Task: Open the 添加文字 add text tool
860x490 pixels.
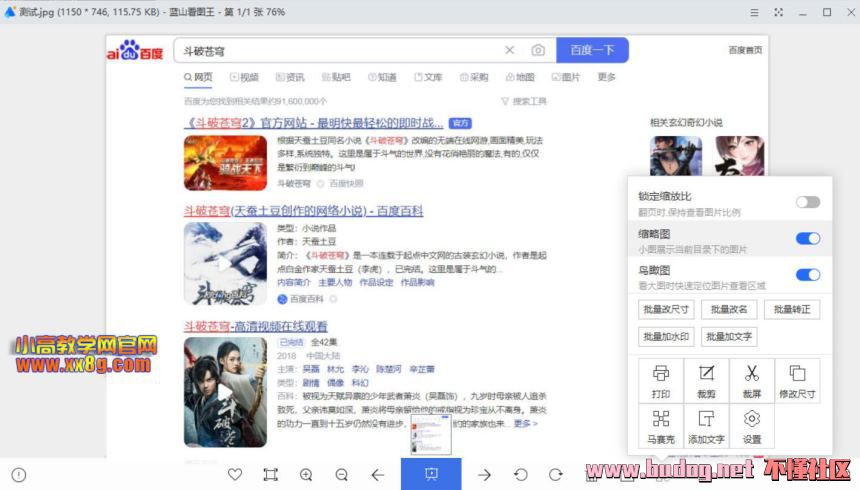Action: tap(706, 426)
